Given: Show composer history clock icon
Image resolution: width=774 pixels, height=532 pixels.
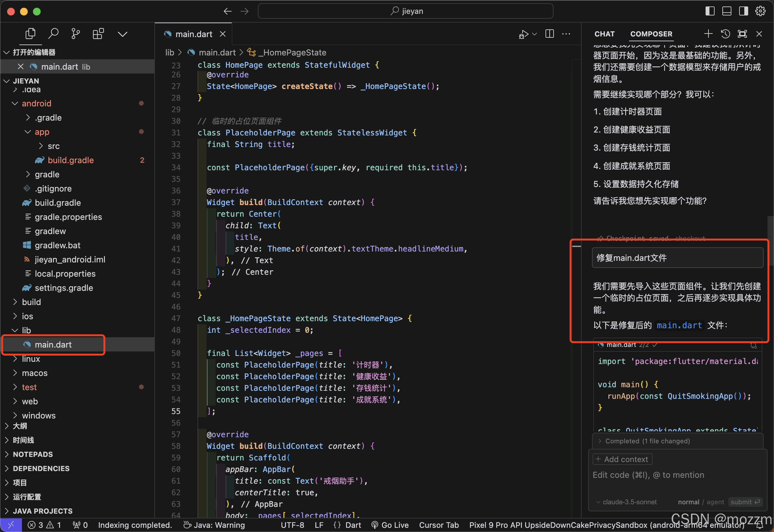Looking at the screenshot, I should [725, 34].
